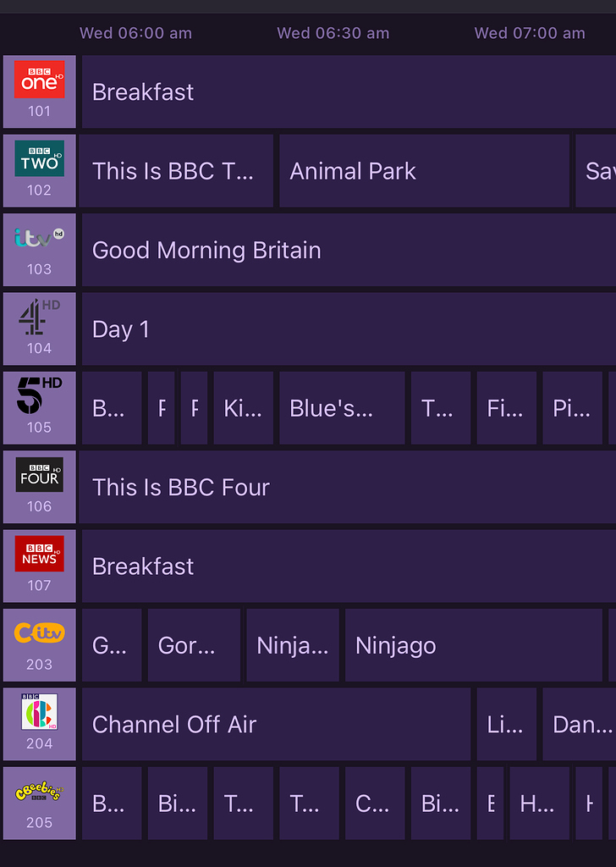Open the Blue's... programme on Channel 5

(342, 408)
